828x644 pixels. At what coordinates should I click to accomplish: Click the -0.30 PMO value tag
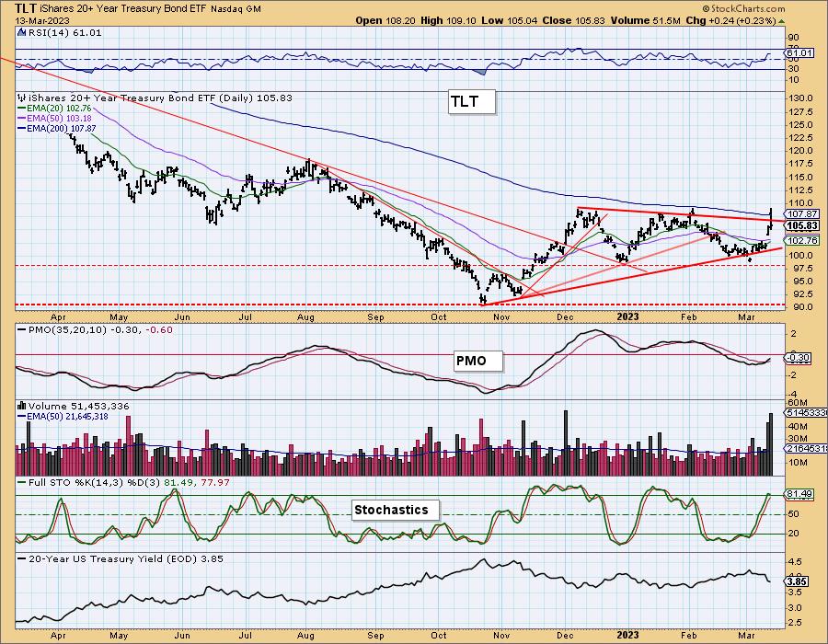tap(798, 357)
